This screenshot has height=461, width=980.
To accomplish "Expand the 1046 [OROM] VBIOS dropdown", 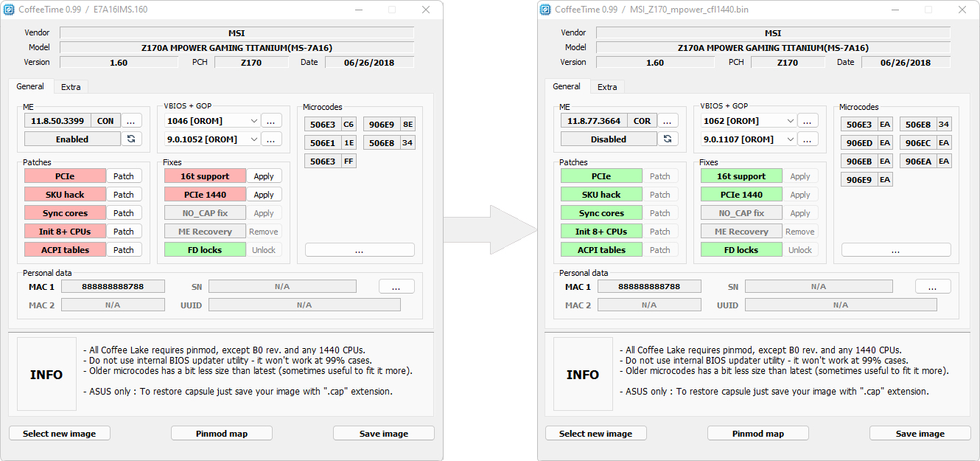I will (254, 120).
